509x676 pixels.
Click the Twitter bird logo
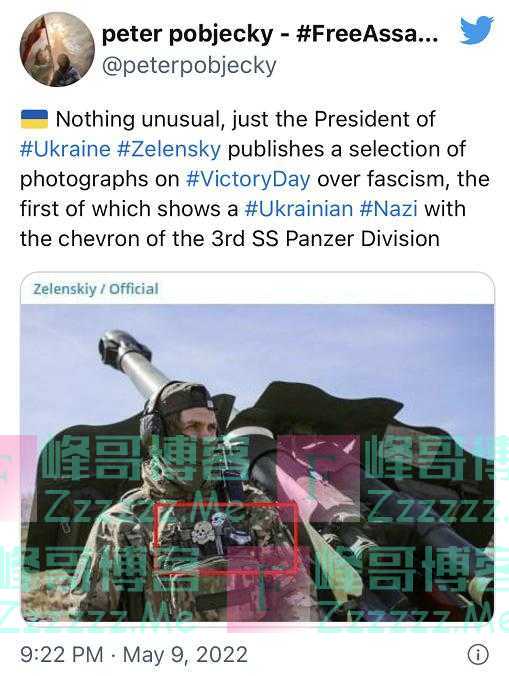coord(477,30)
